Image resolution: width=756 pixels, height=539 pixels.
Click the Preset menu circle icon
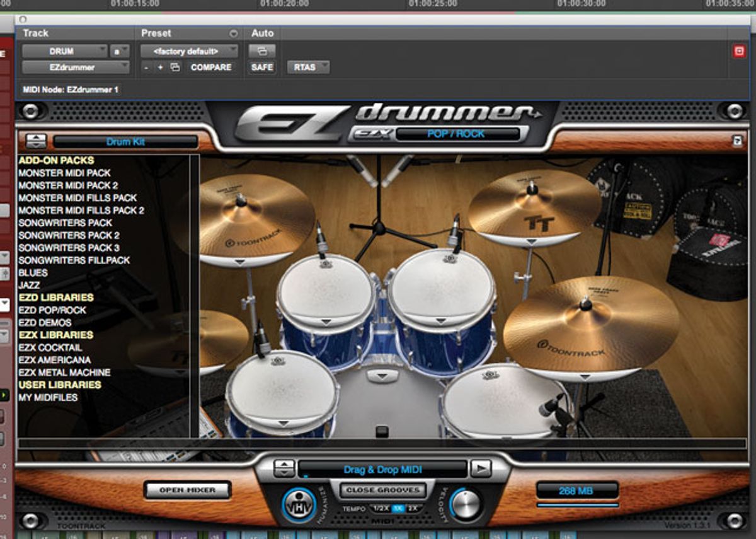click(234, 33)
